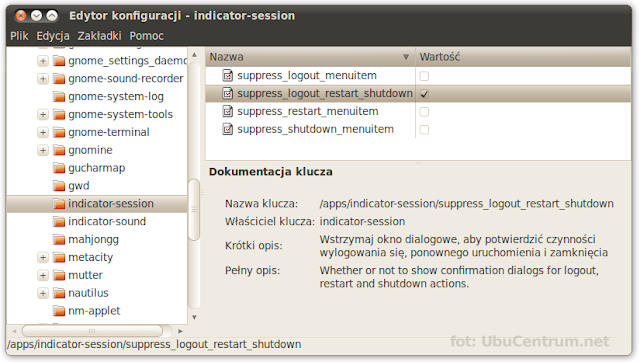
Task: Click the horizontal scrollbar of the tree panel
Action: (92, 331)
